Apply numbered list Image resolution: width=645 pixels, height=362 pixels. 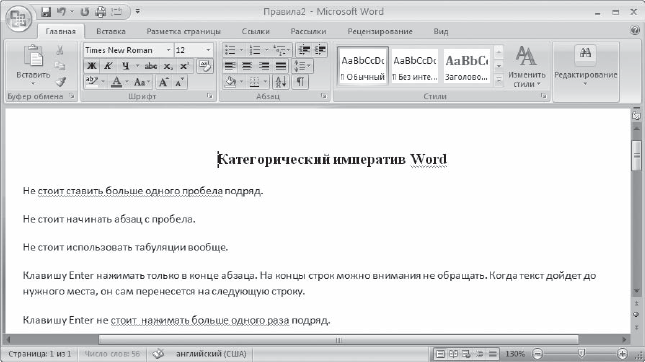pyautogui.click(x=255, y=50)
